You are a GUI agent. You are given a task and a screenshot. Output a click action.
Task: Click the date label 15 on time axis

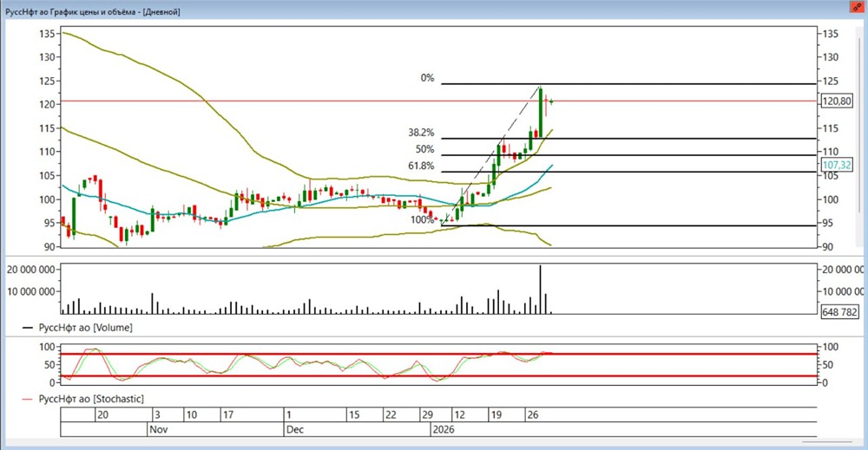[x=354, y=414]
